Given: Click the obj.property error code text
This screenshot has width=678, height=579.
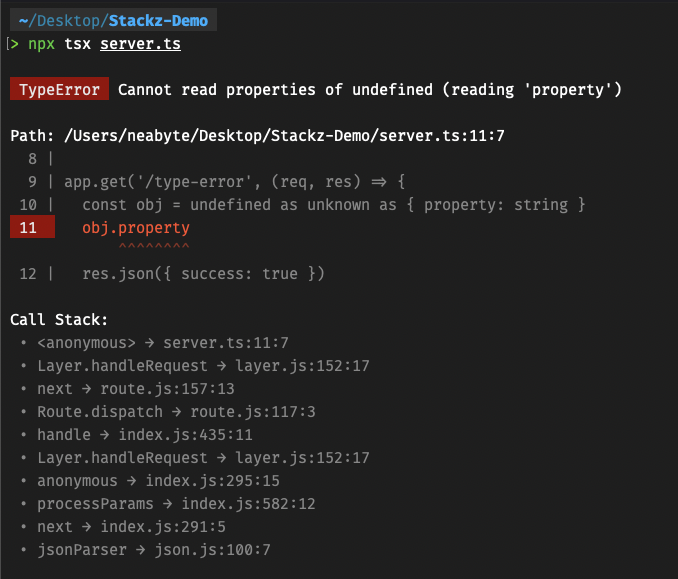Looking at the screenshot, I should (136, 227).
